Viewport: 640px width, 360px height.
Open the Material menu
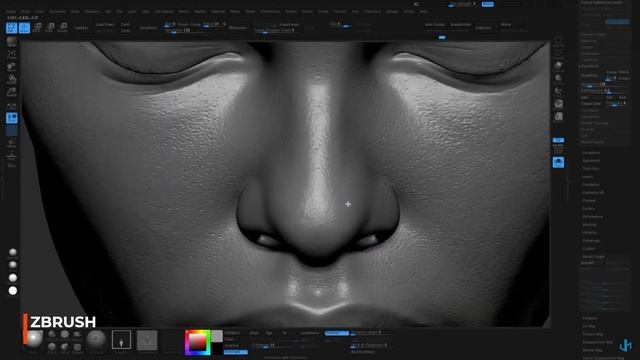pos(218,11)
